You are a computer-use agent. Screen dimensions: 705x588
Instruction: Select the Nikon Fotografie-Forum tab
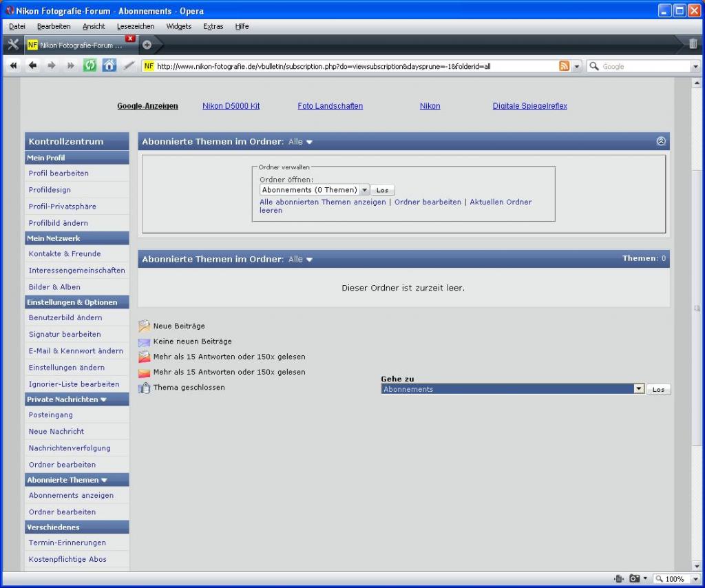(x=80, y=45)
